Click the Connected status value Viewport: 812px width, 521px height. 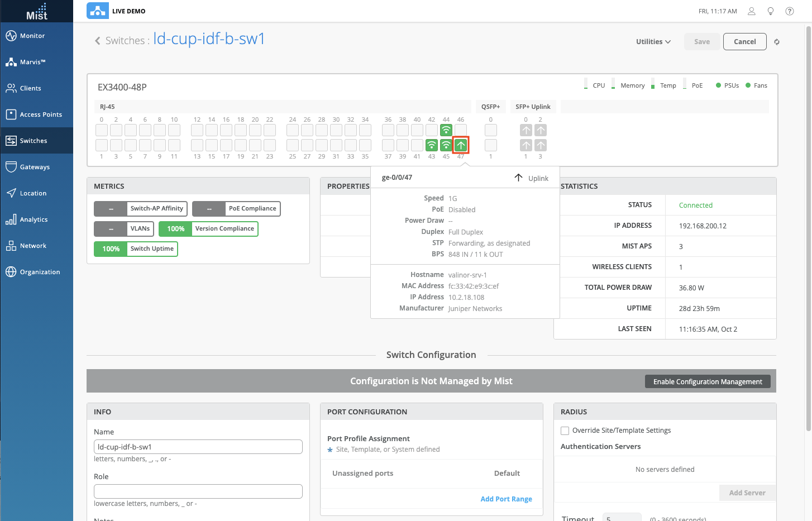(696, 205)
